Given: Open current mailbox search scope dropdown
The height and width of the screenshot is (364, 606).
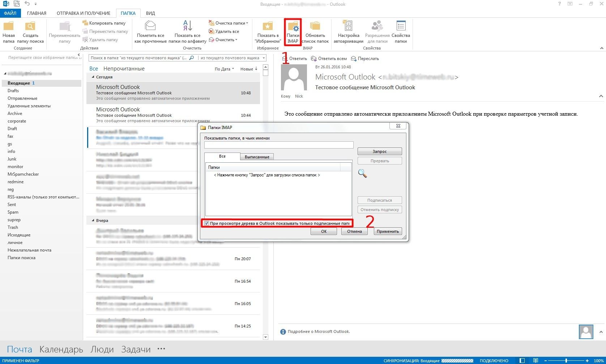Looking at the screenshot, I should [232, 58].
